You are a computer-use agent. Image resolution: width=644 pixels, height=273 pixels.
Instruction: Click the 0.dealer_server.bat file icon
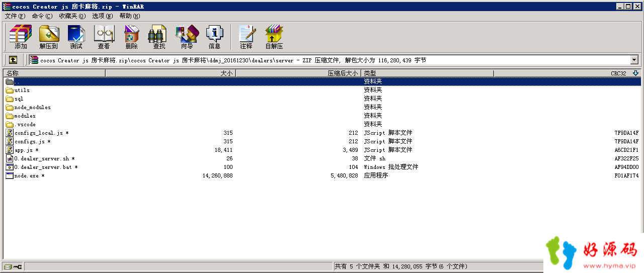click(10, 167)
